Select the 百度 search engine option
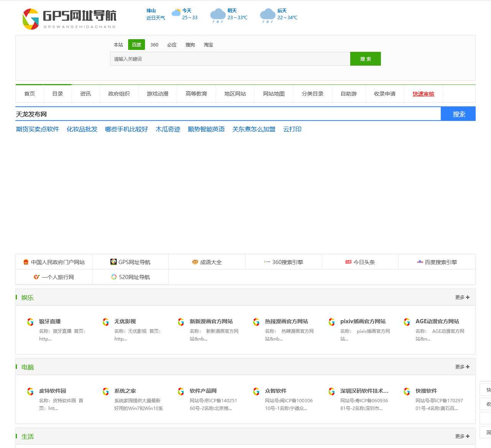 137,45
